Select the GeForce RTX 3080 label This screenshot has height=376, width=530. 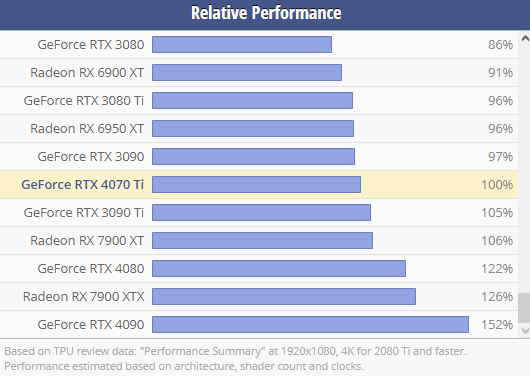pos(91,45)
